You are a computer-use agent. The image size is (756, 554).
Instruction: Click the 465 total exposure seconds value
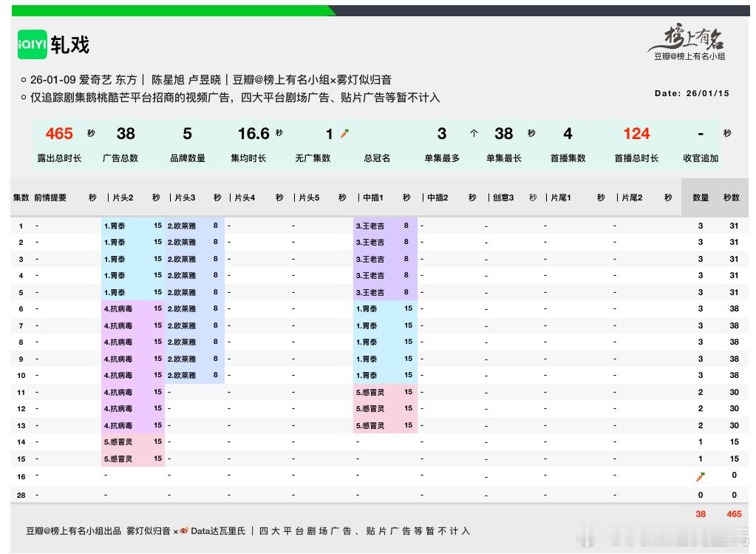(x=59, y=134)
